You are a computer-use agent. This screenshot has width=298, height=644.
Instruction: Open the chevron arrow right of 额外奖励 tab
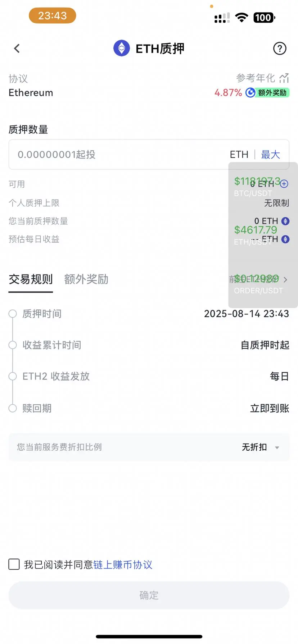285,280
